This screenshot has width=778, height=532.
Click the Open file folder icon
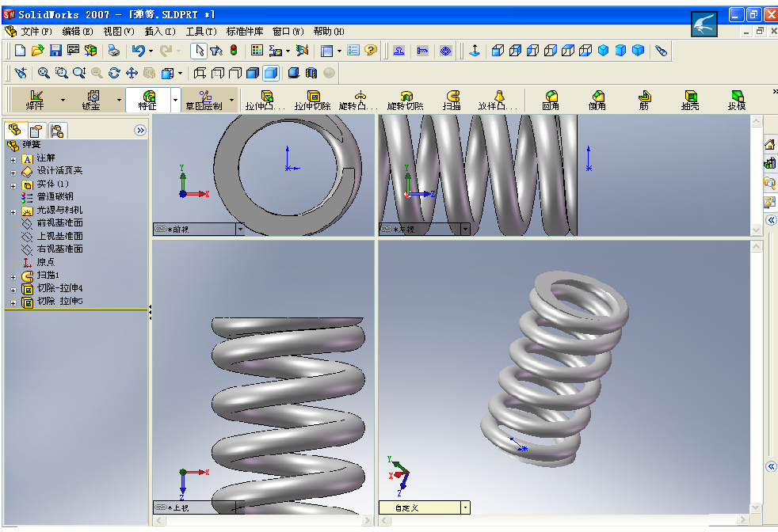coord(38,51)
